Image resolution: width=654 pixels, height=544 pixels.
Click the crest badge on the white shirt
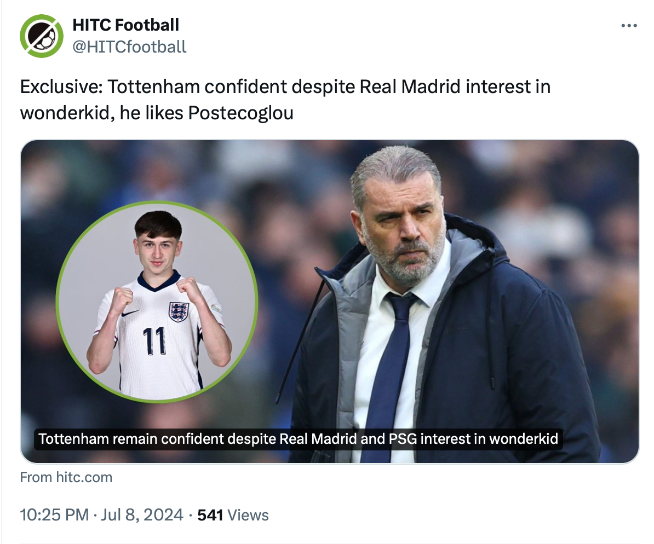coord(178,311)
